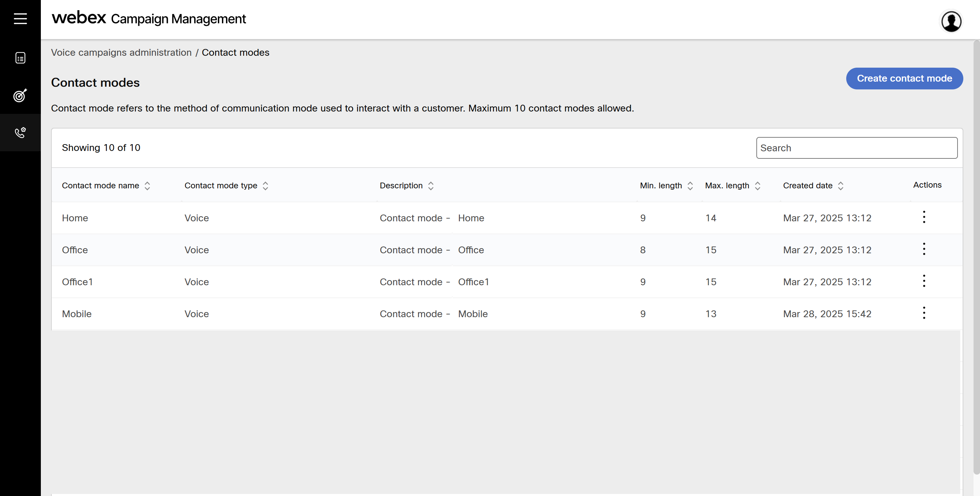Sort by Contact mode type column
The image size is (980, 496).
[266, 186]
